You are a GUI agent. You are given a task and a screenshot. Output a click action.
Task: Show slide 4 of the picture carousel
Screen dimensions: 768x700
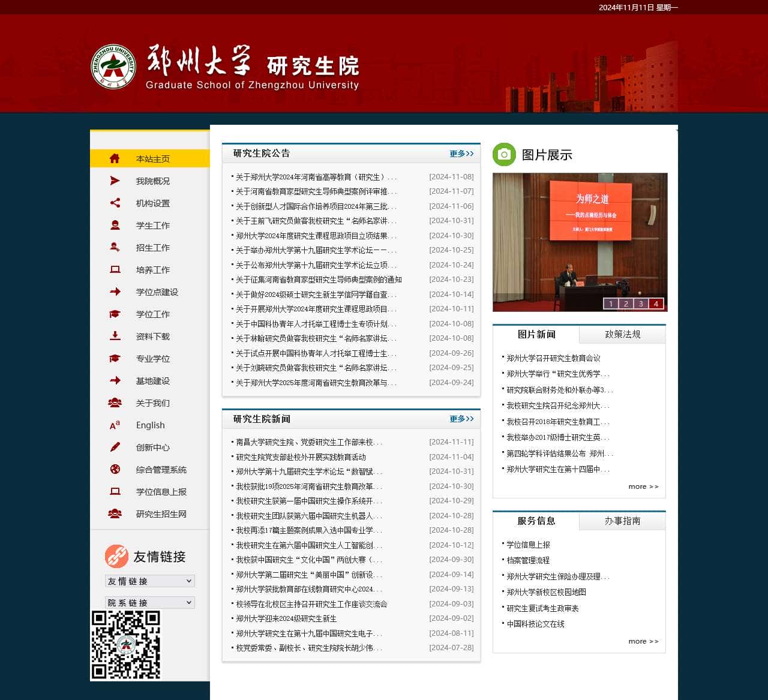click(656, 304)
